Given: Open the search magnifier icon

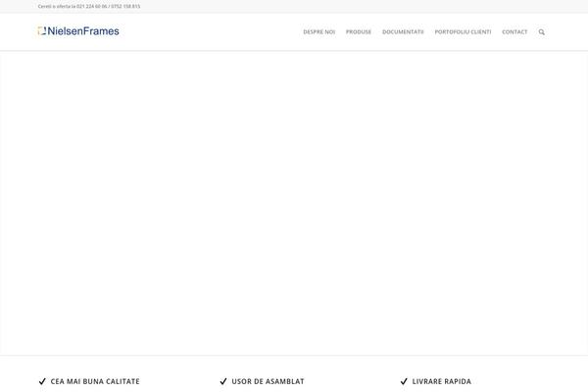Looking at the screenshot, I should [542, 32].
